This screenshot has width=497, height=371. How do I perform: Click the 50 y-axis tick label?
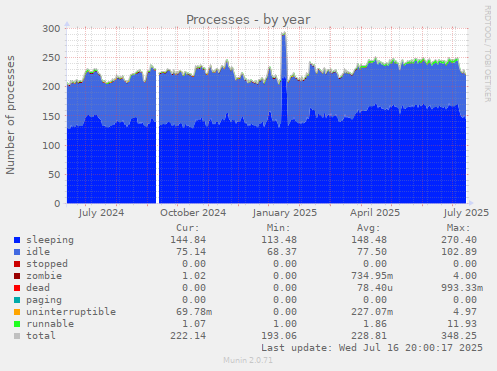tap(54, 175)
